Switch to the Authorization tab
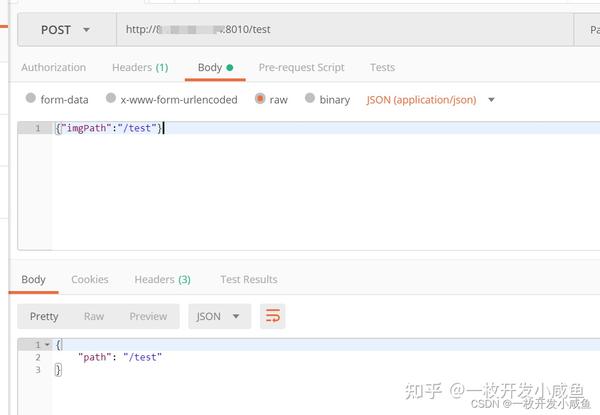 pyautogui.click(x=54, y=67)
